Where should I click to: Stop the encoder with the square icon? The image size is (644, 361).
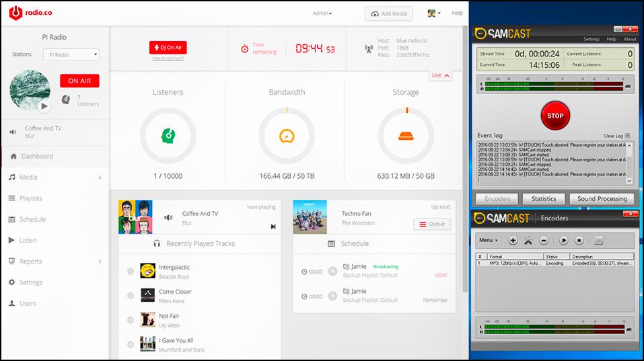click(579, 240)
